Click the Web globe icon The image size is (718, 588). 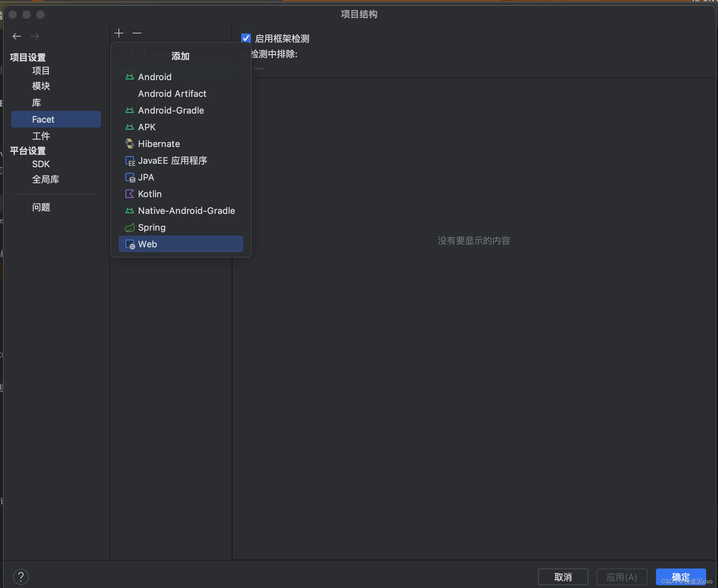coord(130,245)
